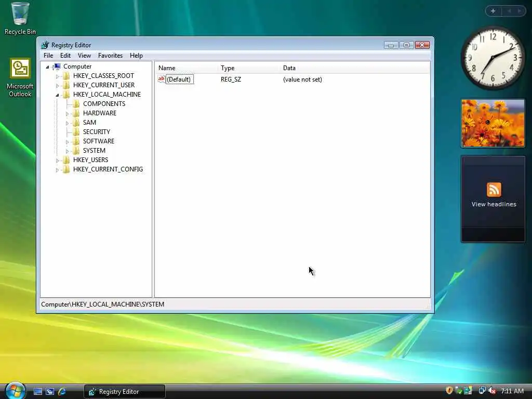
Task: Click the muted volume tray icon
Action: (x=492, y=391)
